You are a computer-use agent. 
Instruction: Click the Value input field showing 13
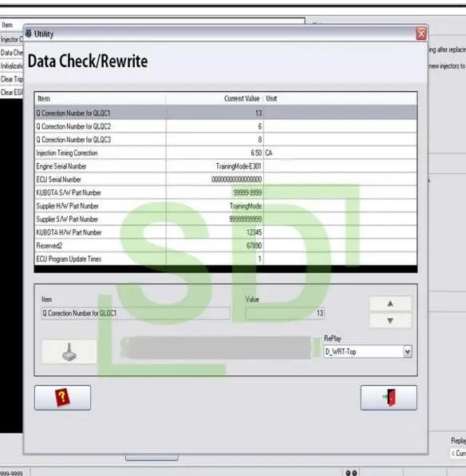[285, 313]
